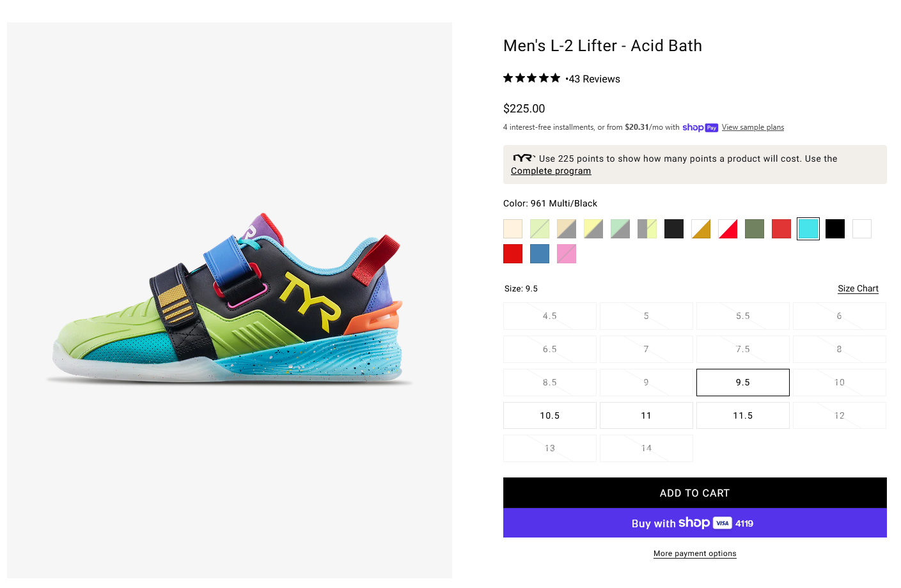Image resolution: width=901 pixels, height=588 pixels.
Task: Choose the cream color swatch
Action: tap(513, 229)
